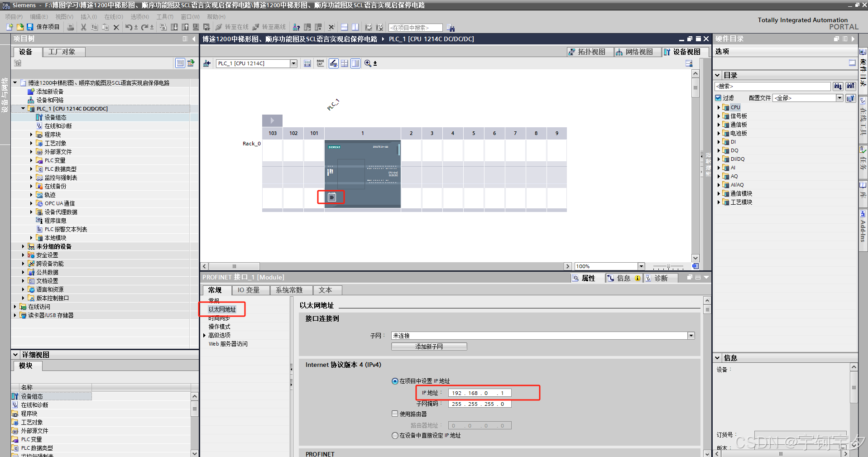Click the undo arrow icon
The image size is (868, 457).
129,27
